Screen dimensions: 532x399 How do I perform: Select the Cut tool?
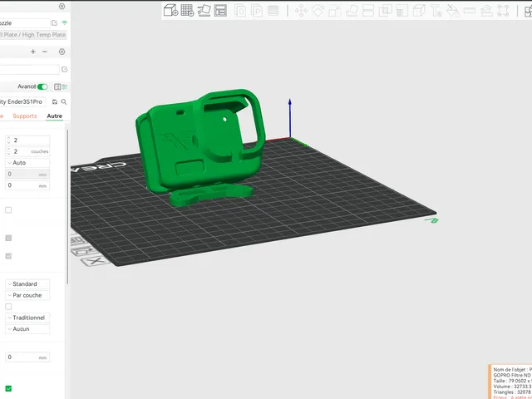pyautogui.click(x=368, y=11)
